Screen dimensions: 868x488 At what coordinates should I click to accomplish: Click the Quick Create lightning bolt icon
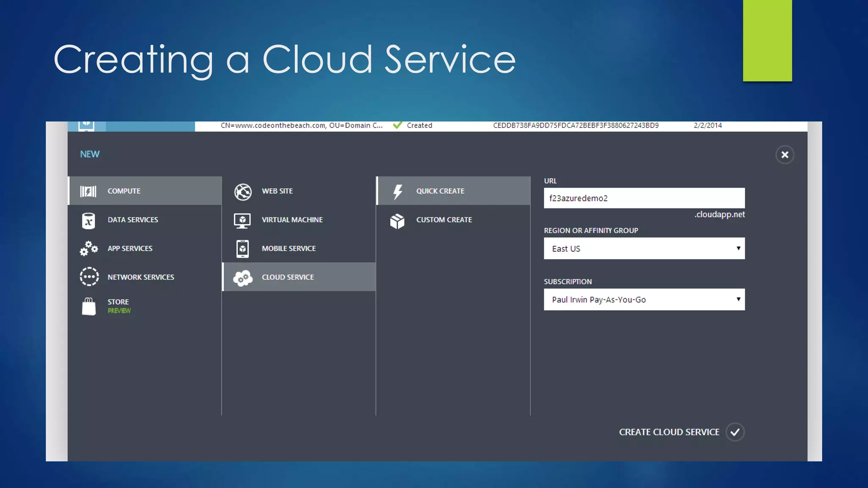[x=398, y=191]
